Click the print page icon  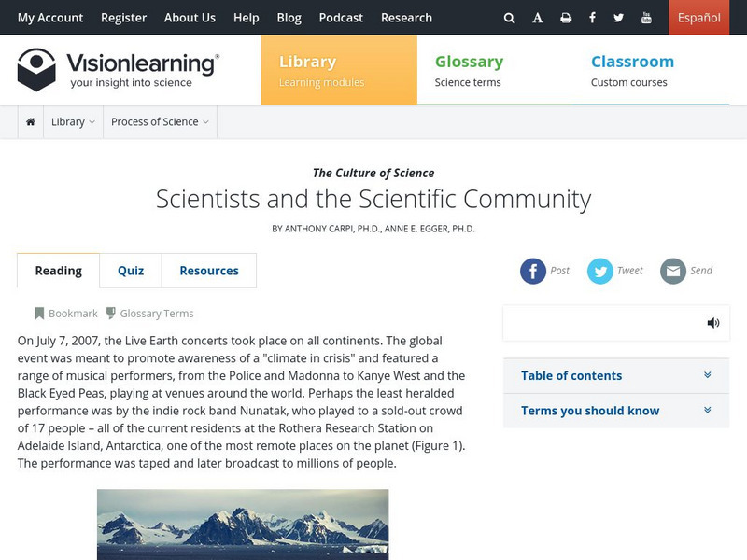click(566, 18)
